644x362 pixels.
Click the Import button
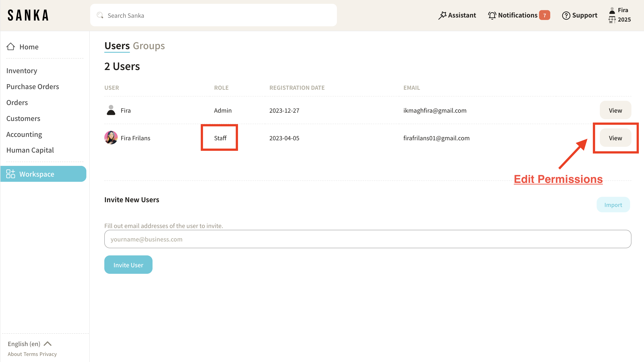613,205
